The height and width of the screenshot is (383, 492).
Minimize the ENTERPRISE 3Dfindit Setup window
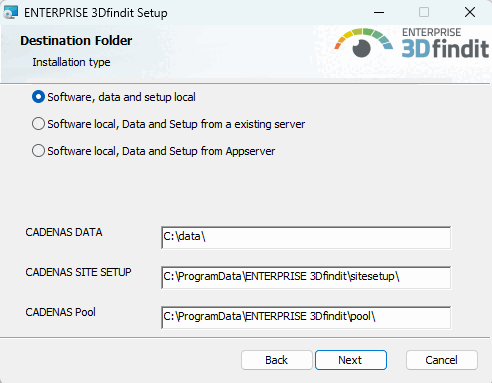[x=379, y=13]
